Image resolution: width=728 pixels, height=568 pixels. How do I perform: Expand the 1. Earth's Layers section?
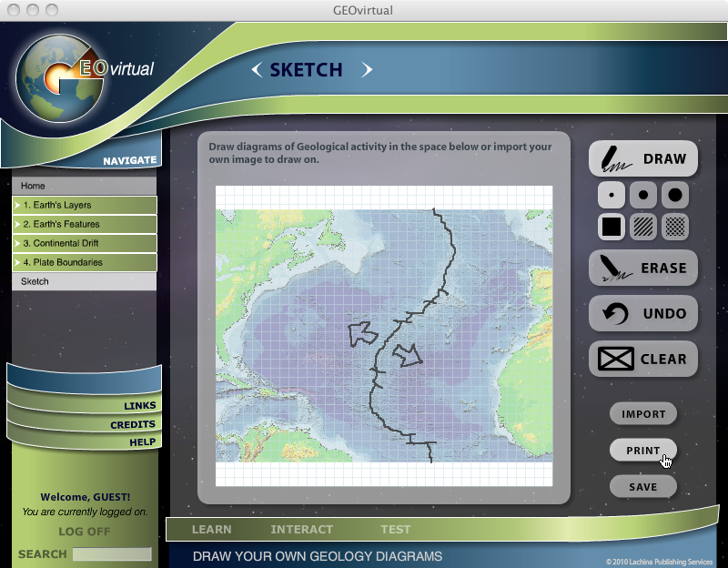point(84,205)
